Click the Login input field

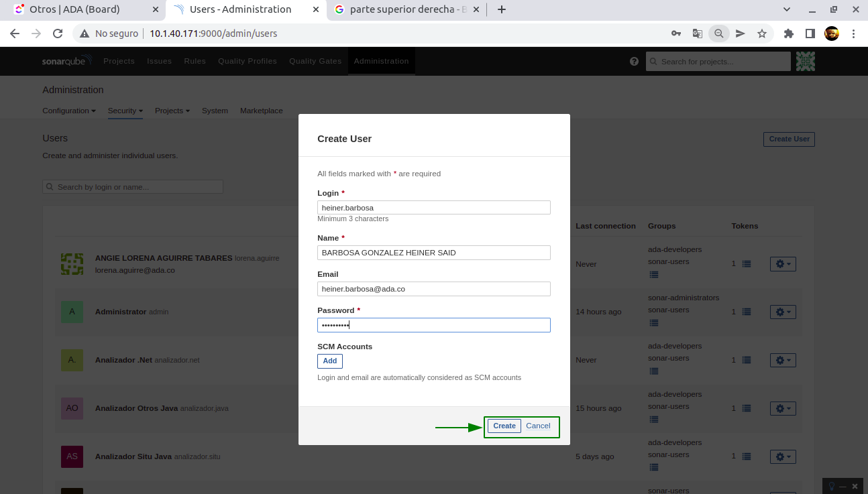point(433,208)
